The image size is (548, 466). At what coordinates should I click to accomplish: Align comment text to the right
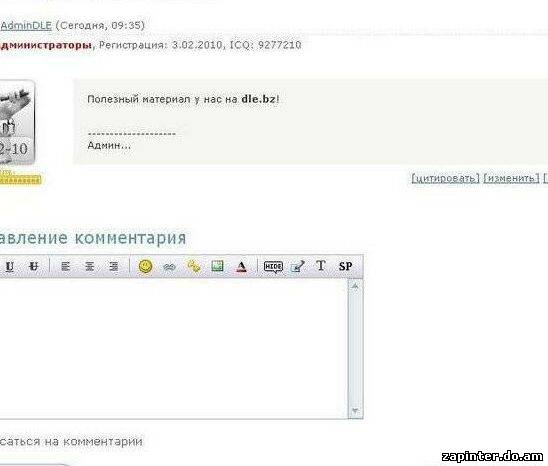click(114, 267)
